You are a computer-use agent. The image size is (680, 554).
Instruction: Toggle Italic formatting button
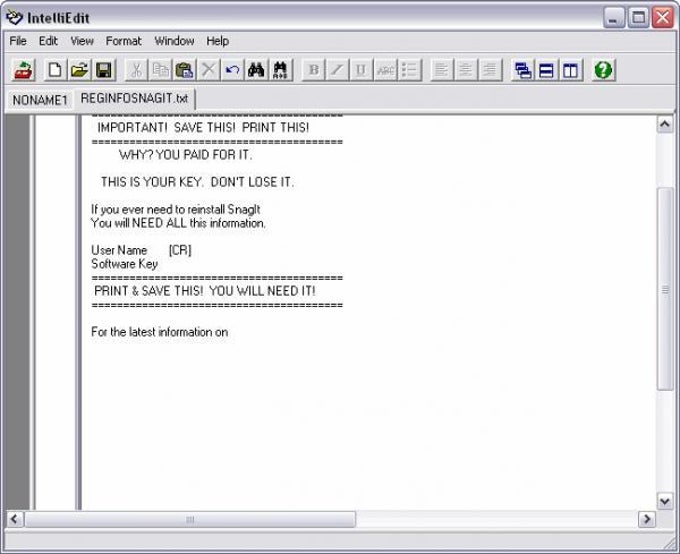pos(337,70)
